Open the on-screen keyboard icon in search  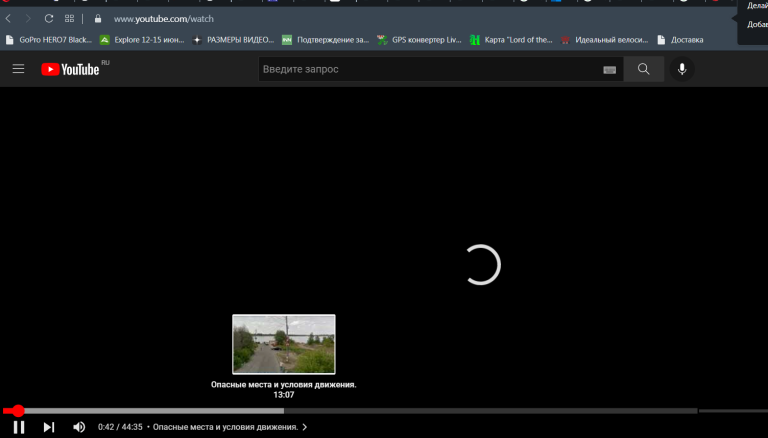[x=609, y=70]
